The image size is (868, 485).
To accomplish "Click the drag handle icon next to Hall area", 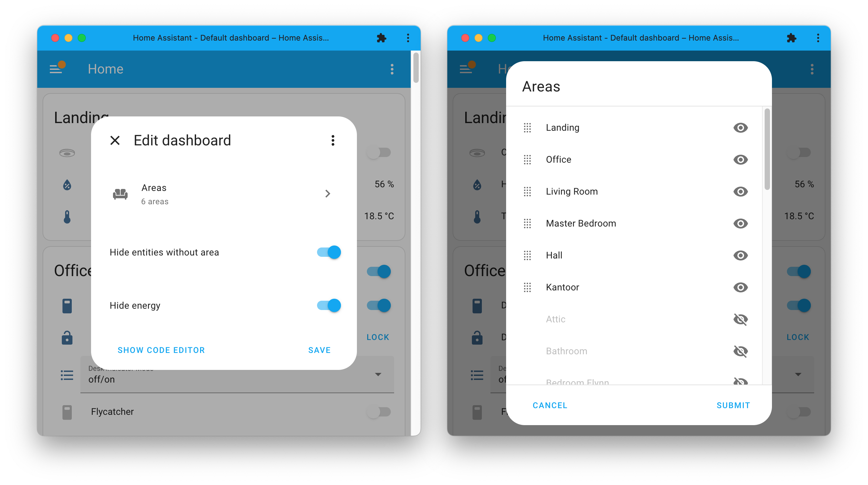I will pyautogui.click(x=528, y=255).
